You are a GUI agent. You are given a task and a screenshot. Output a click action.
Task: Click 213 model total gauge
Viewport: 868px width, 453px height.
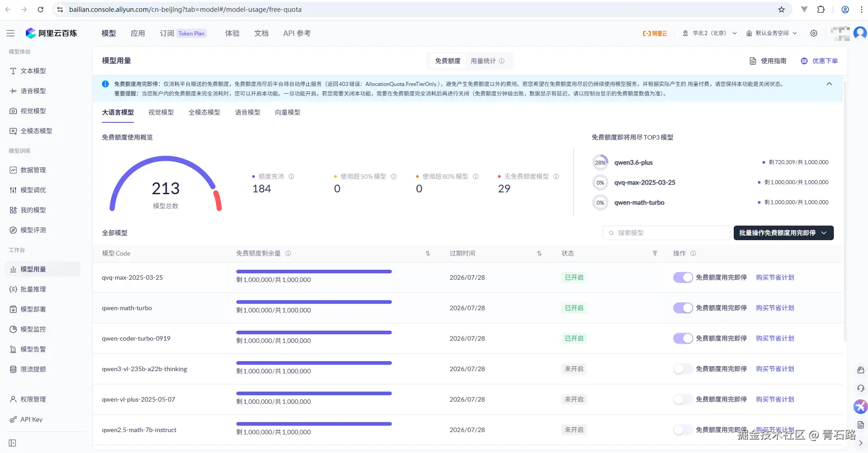click(x=166, y=184)
